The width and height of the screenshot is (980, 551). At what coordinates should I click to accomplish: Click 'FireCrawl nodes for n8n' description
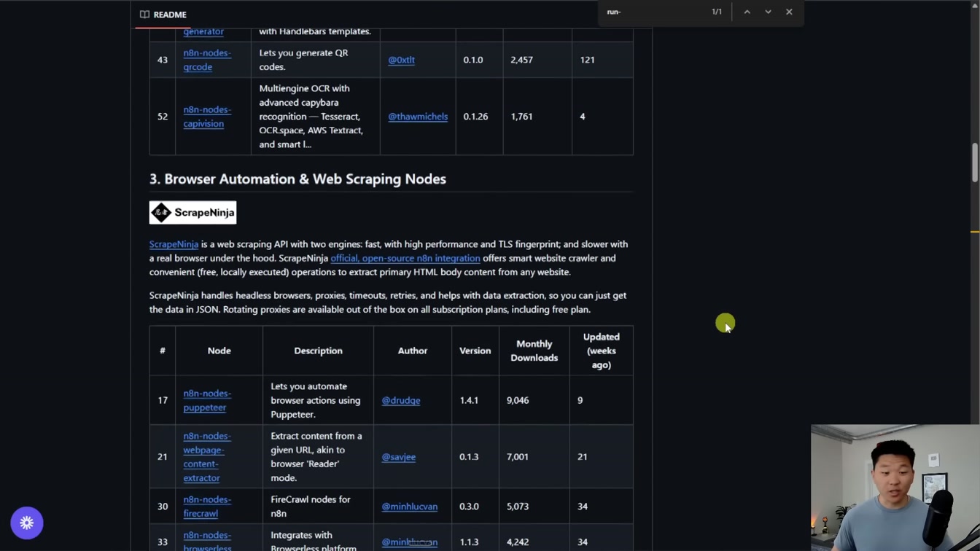pyautogui.click(x=311, y=507)
